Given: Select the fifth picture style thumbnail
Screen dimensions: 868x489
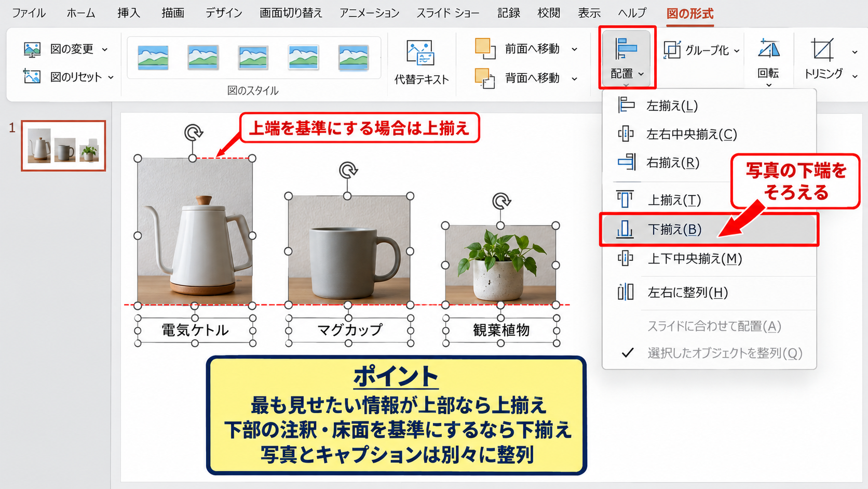Looking at the screenshot, I should tap(353, 57).
